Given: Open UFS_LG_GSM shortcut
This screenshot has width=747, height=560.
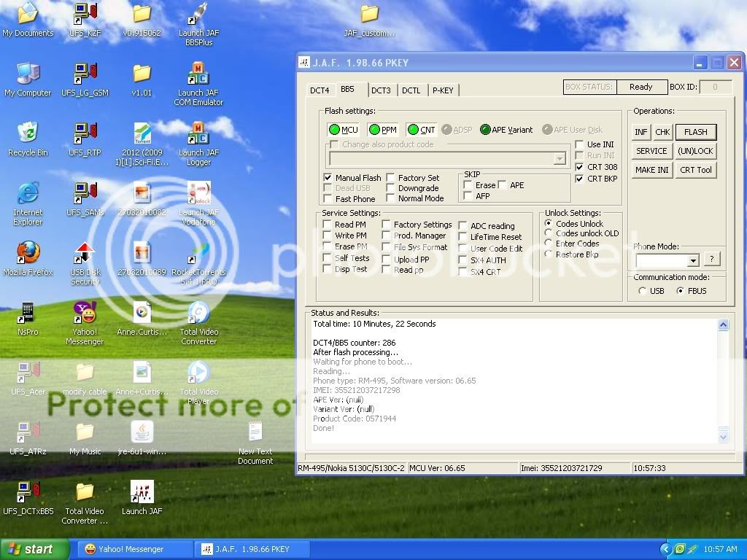Looking at the screenshot, I should 85,79.
